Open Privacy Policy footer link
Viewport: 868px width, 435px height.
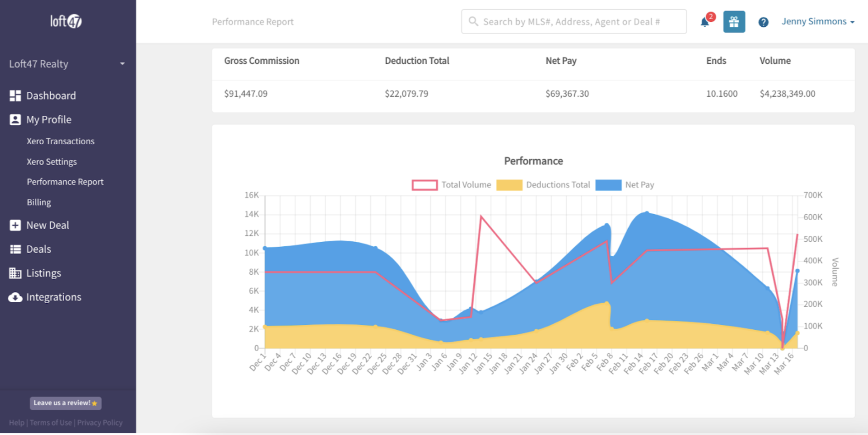click(x=100, y=423)
